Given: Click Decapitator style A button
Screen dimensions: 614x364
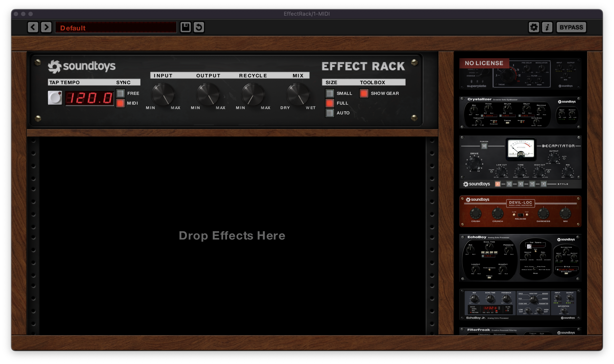Looking at the screenshot, I should (498, 184).
